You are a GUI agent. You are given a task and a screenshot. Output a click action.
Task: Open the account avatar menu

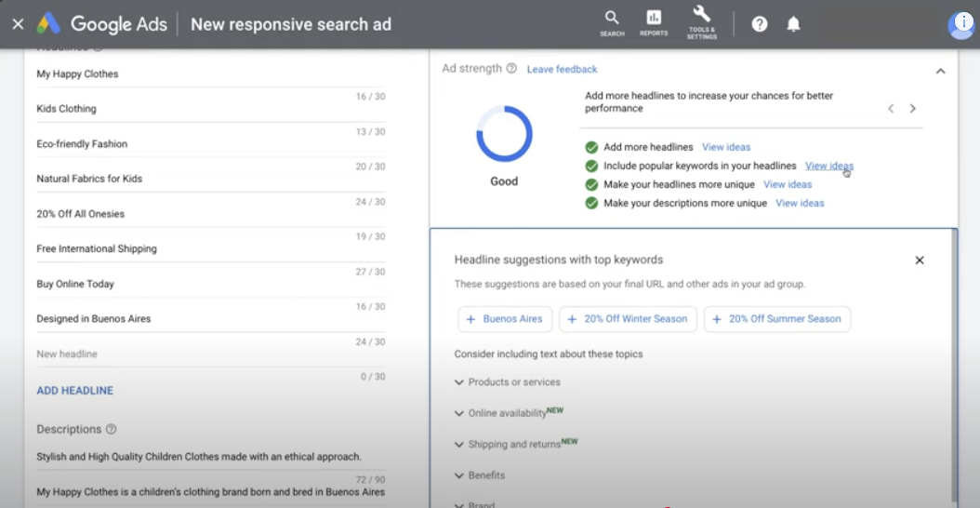963,24
